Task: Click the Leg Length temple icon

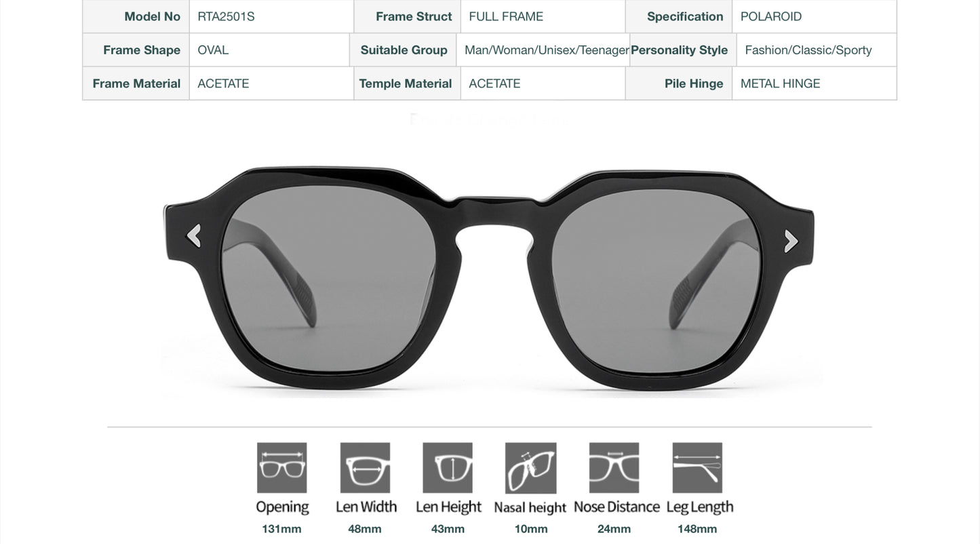Action: pos(697,468)
